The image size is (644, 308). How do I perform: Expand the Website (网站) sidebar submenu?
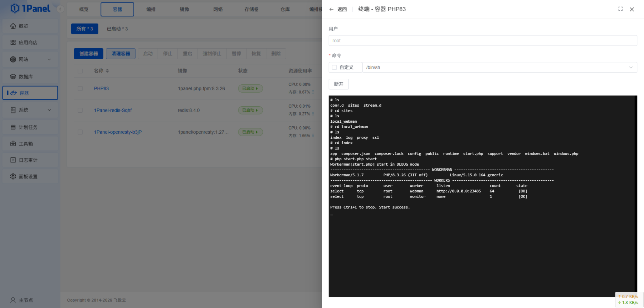(49, 59)
